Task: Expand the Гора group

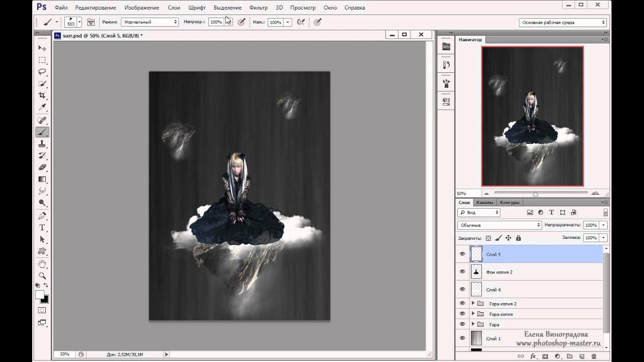Action: 473,324
